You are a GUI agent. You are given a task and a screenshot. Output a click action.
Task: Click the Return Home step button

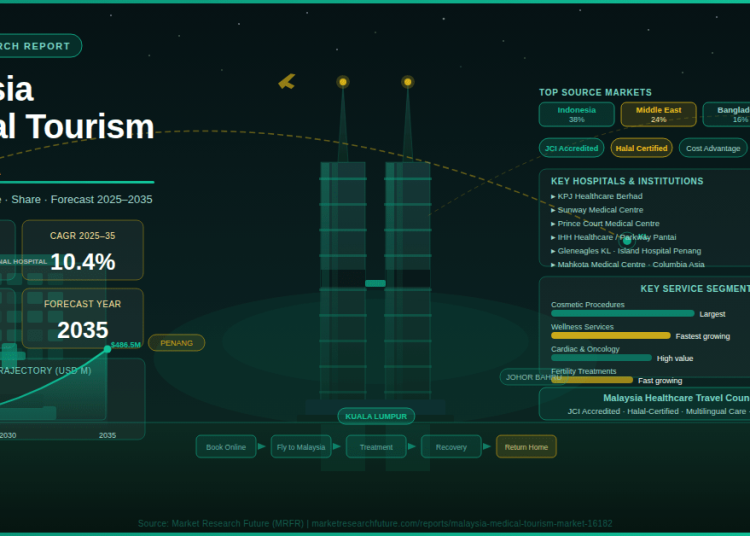coord(526,447)
